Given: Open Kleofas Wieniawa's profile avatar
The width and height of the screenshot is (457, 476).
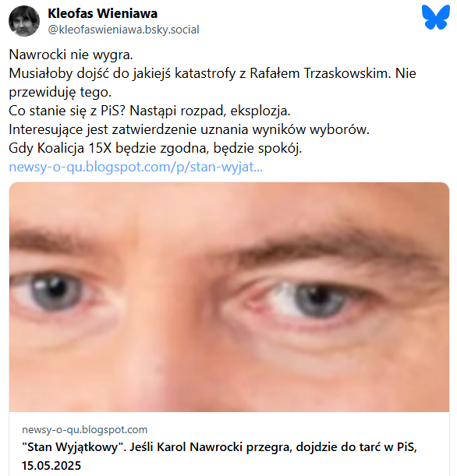Looking at the screenshot, I should tap(24, 21).
